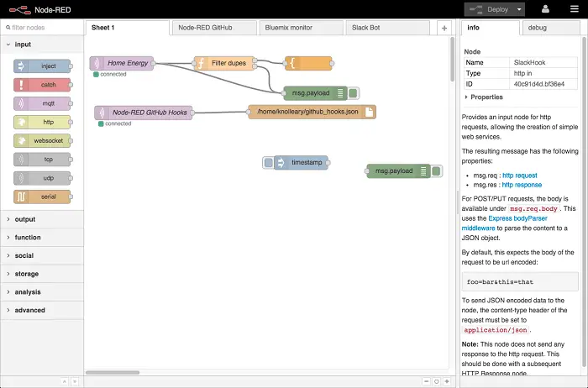This screenshot has width=588, height=388.
Task: Select the http input node in palette
Action: (x=42, y=122)
